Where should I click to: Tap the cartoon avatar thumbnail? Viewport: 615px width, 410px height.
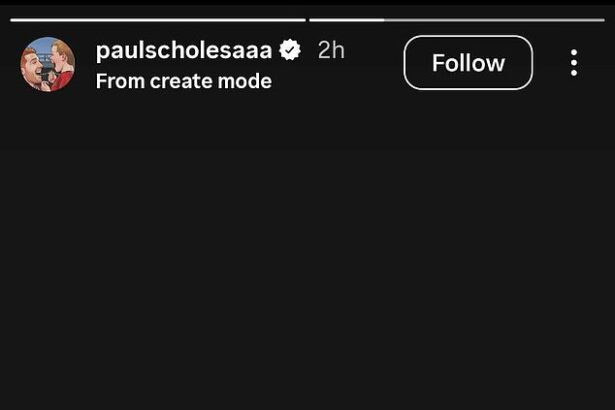pyautogui.click(x=48, y=64)
